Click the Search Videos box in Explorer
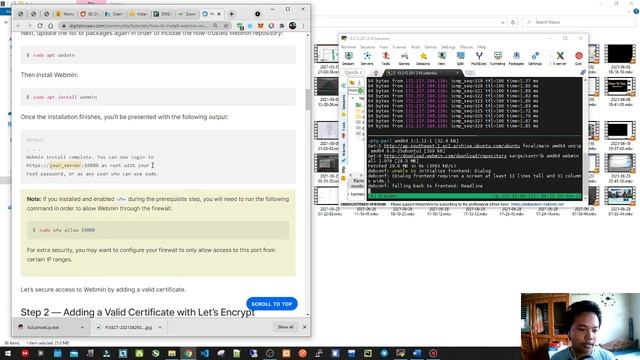The width and height of the screenshot is (640, 360). tap(579, 22)
